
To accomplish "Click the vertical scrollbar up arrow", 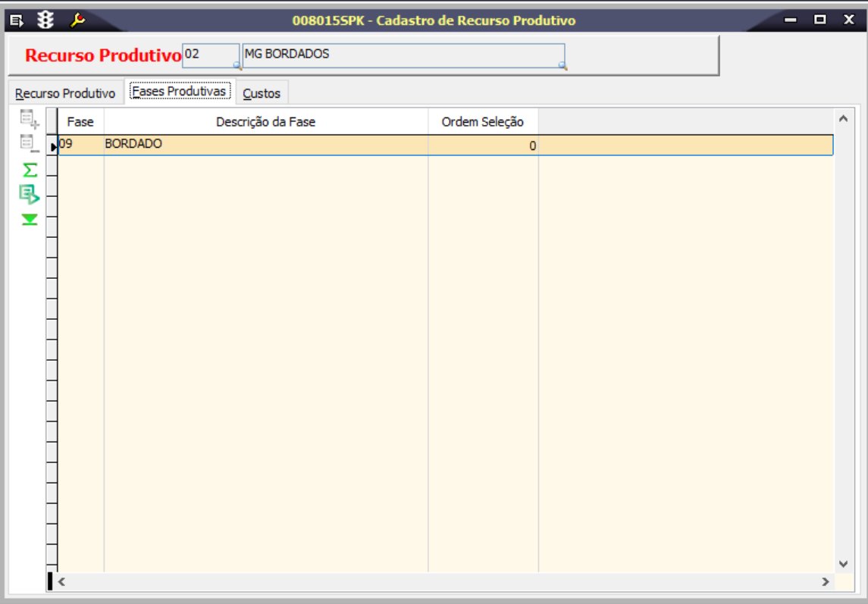I will [x=843, y=118].
